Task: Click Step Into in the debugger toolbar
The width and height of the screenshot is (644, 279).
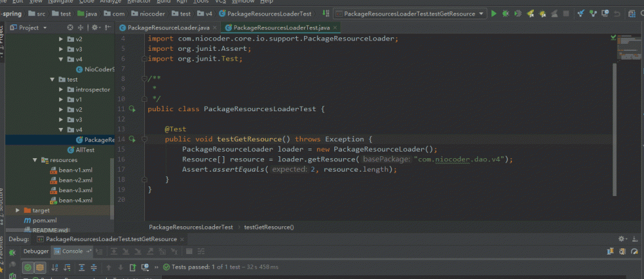Action: point(126,251)
